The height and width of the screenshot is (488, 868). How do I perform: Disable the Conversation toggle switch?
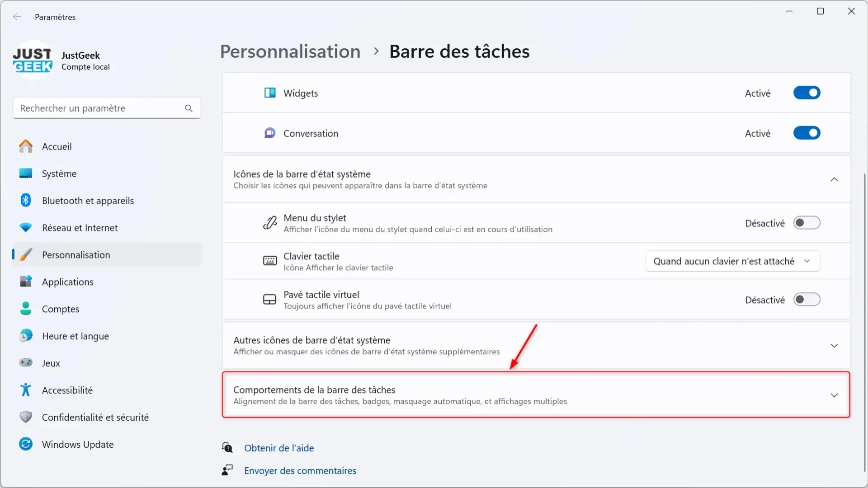click(x=807, y=133)
